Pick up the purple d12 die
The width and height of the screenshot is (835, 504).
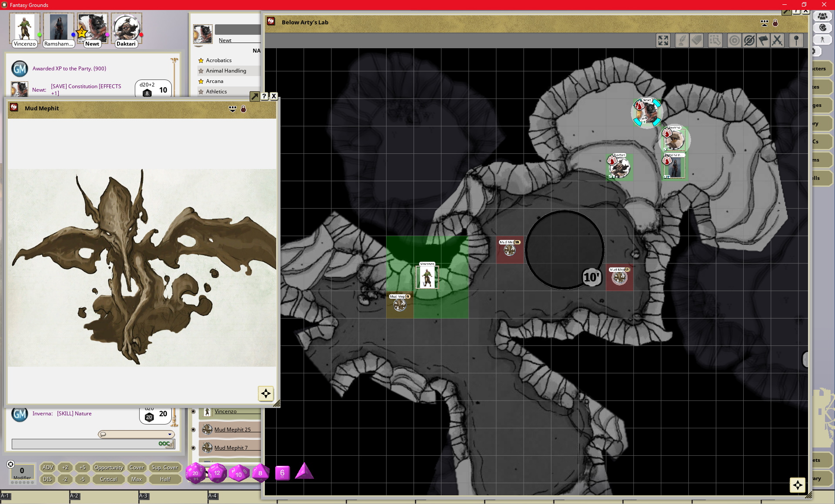[217, 473]
